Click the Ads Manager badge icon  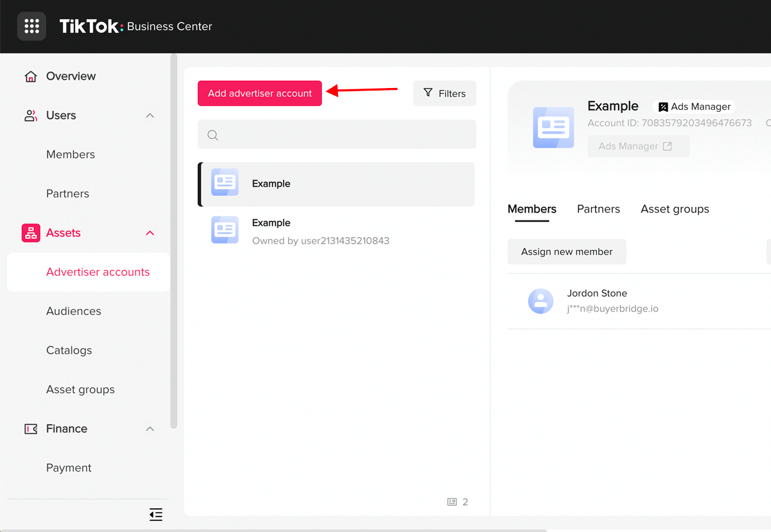pos(663,107)
